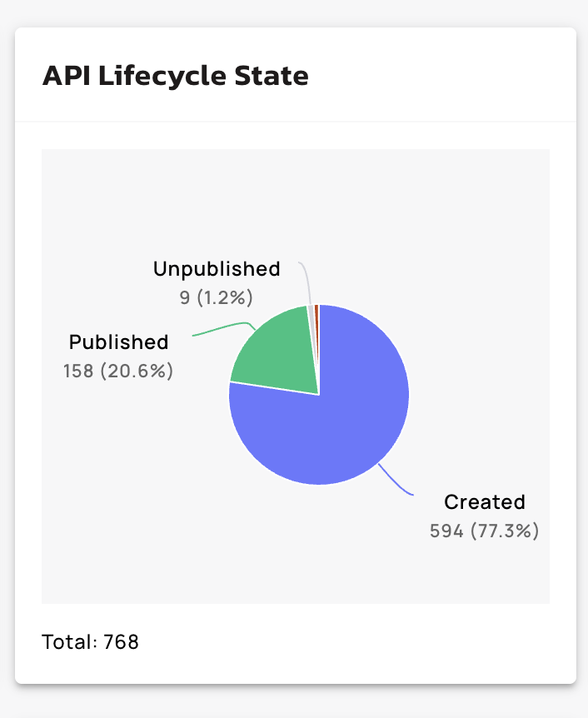588x718 pixels.
Task: Click the center point of the pie chart
Action: point(319,394)
